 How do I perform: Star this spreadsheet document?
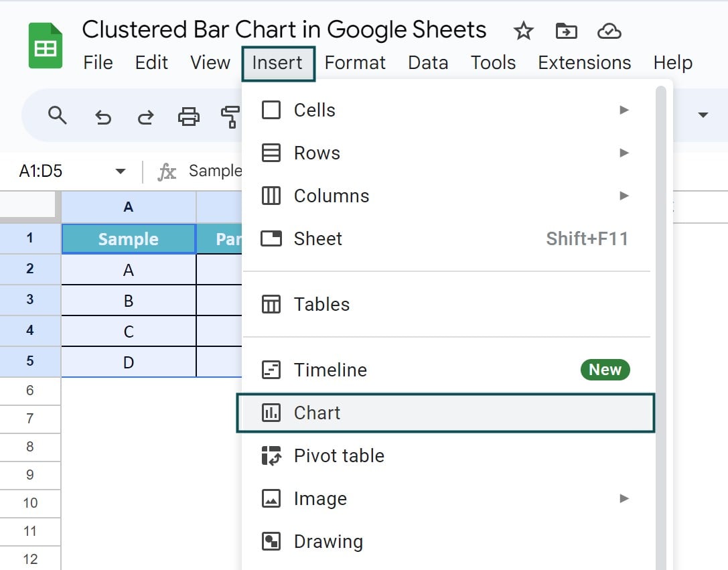point(523,31)
